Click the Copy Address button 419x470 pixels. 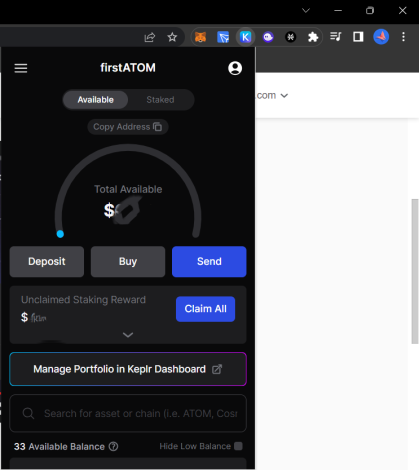coord(128,127)
